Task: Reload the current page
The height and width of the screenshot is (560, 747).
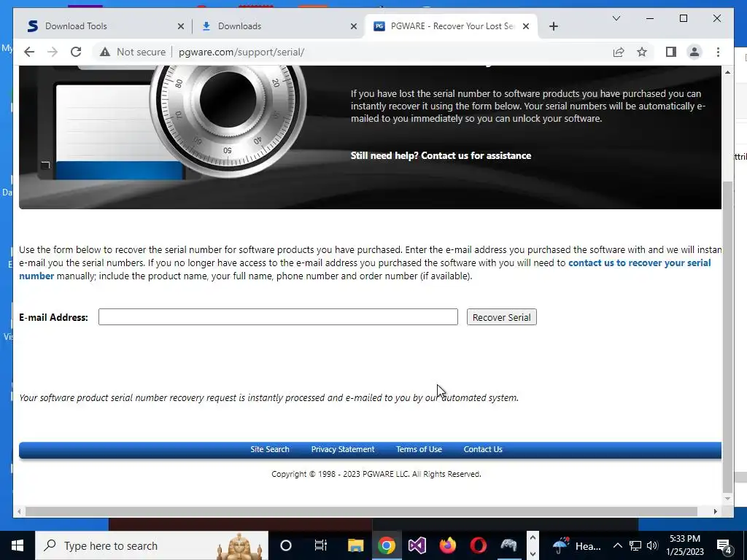Action: (x=76, y=52)
